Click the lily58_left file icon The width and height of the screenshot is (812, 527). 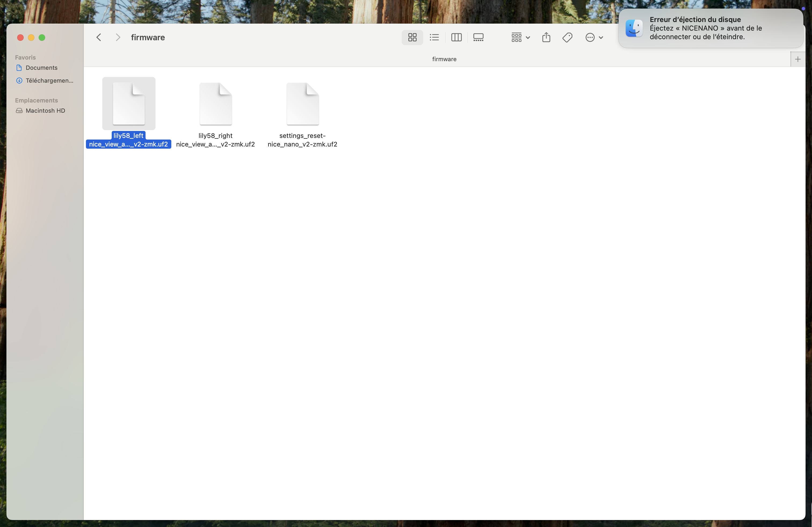pyautogui.click(x=129, y=104)
